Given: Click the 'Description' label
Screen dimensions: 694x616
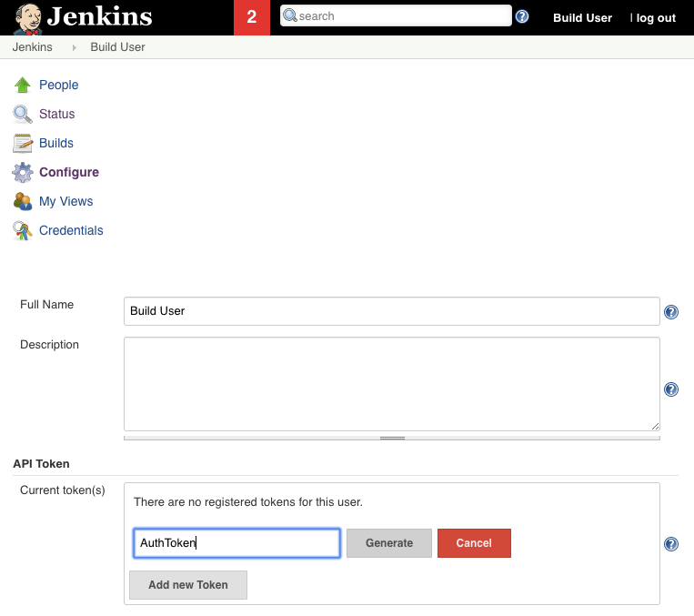Looking at the screenshot, I should pos(49,345).
